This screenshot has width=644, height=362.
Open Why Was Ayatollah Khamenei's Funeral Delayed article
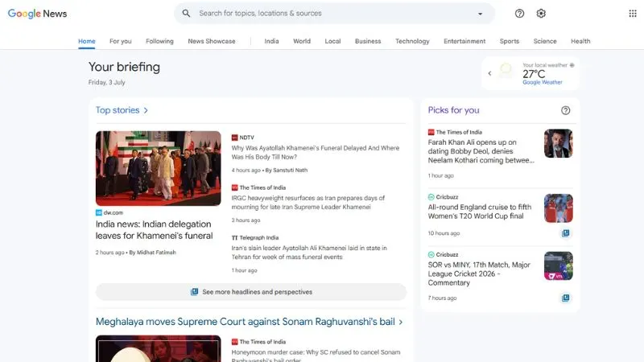[315, 152]
